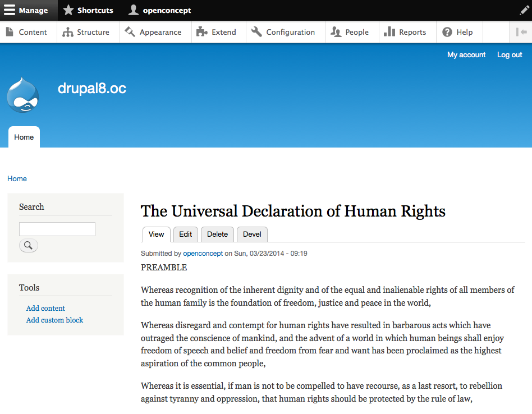Open the Devel tab
532x414 pixels.
tap(251, 234)
